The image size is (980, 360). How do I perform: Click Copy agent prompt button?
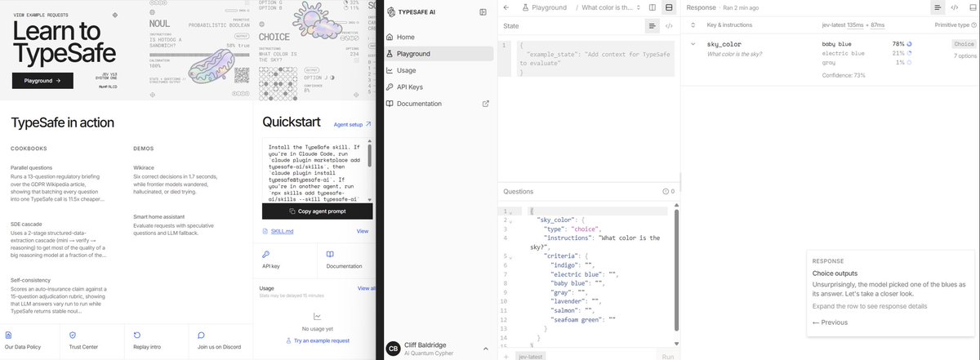point(318,211)
